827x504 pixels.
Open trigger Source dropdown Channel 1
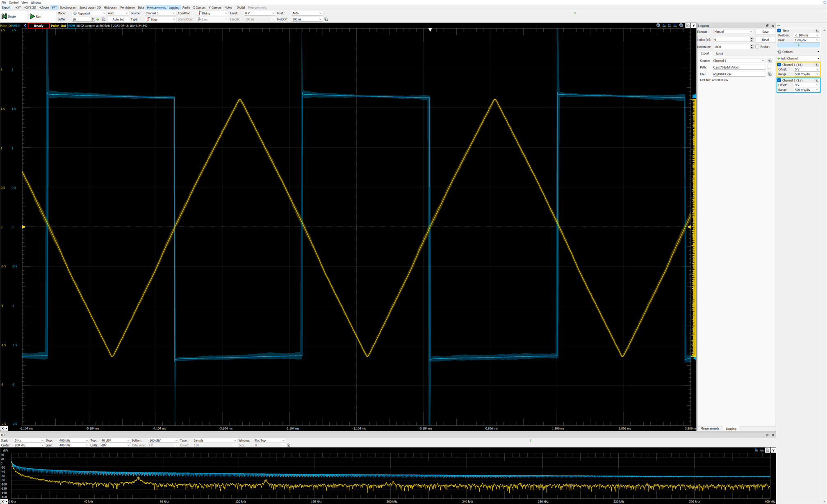160,13
